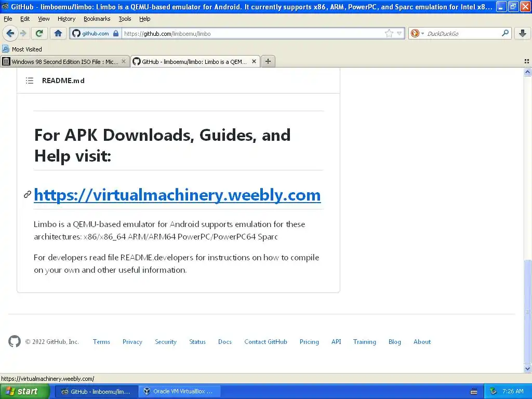Click the keyboard tray icon

pos(474,392)
